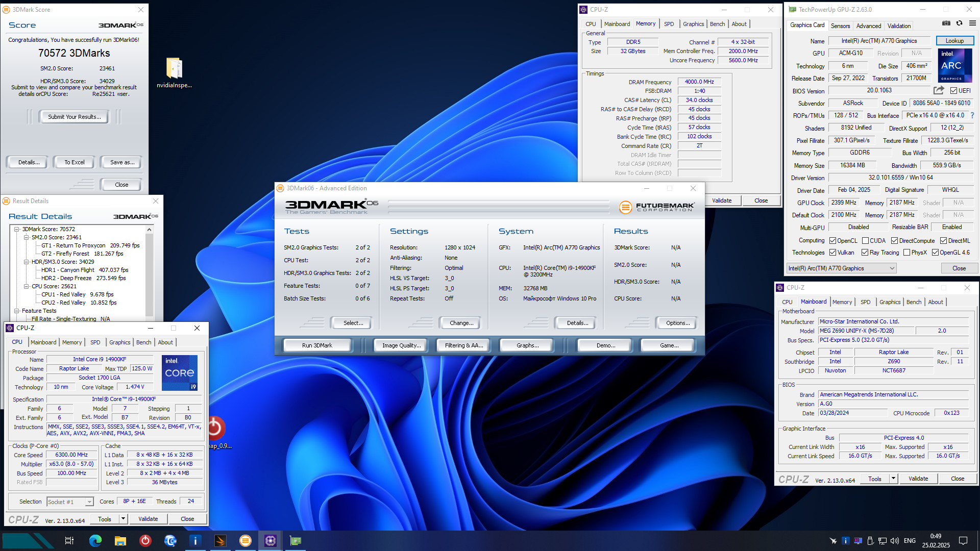This screenshot has width=980, height=551.
Task: Click safely remove USB tray icon
Action: coord(870,541)
